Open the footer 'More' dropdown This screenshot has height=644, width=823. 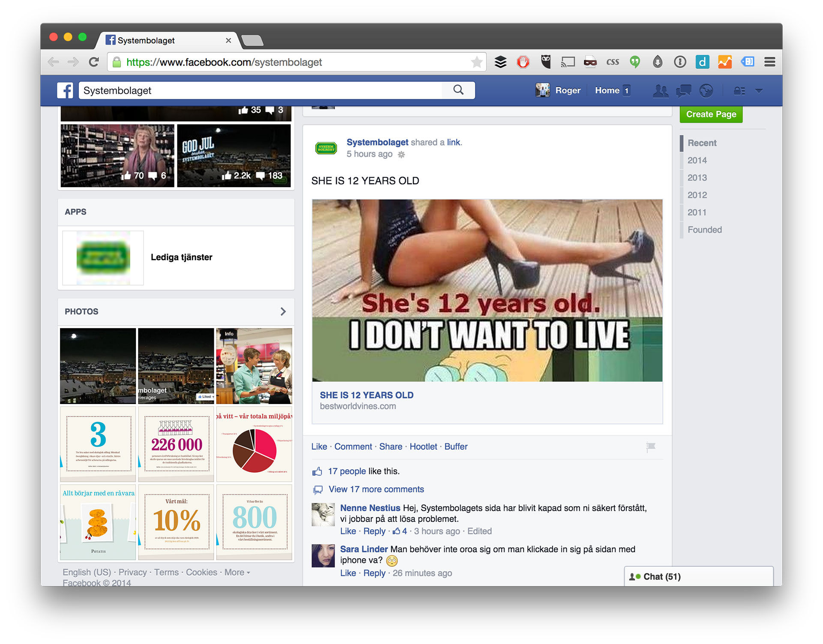237,572
